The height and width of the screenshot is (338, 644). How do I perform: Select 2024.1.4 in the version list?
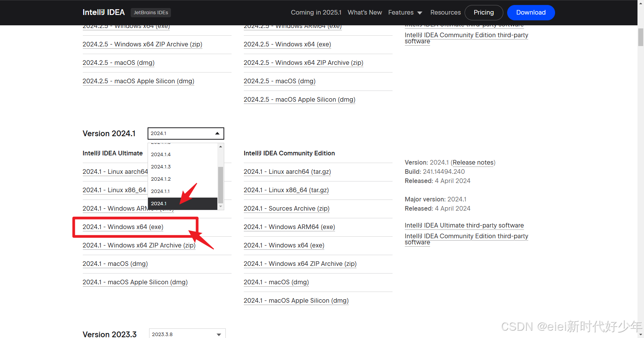point(182,154)
